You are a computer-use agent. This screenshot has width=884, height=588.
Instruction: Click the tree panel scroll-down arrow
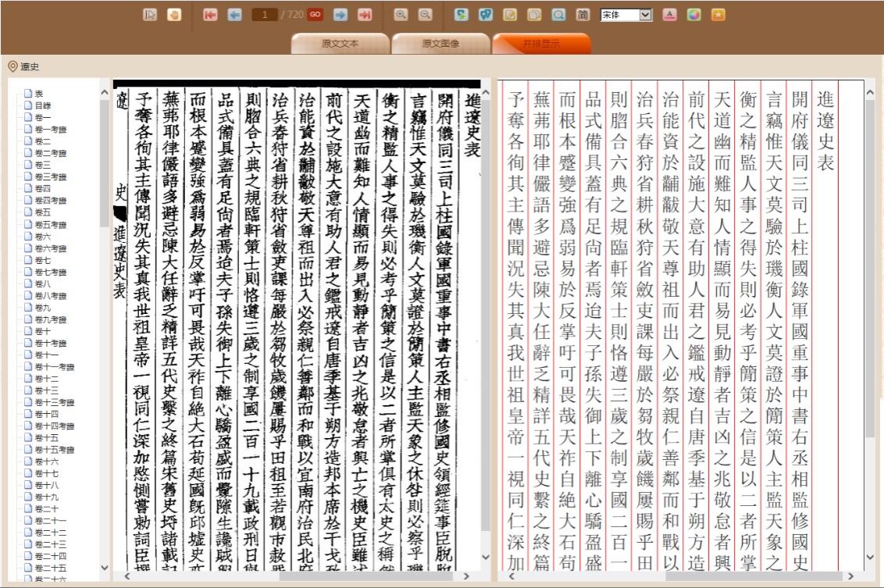click(105, 568)
